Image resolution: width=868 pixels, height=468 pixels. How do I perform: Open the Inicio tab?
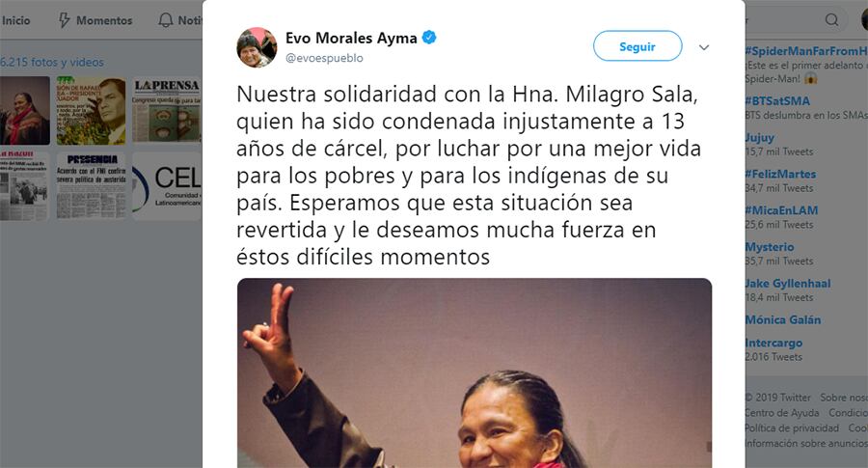tap(15, 20)
